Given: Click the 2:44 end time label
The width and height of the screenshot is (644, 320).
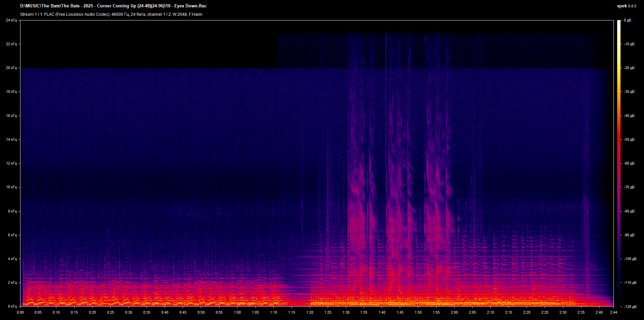Looking at the screenshot, I should 613,312.
